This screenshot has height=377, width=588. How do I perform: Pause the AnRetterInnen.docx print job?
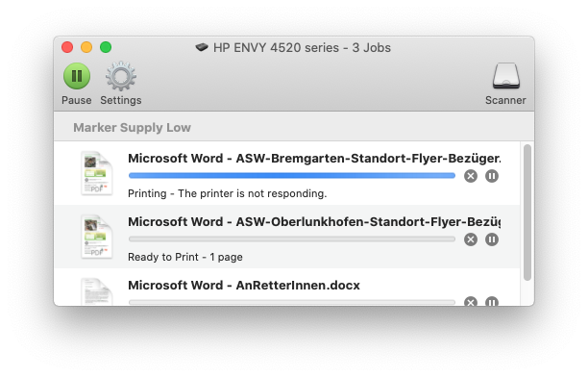[x=492, y=301]
